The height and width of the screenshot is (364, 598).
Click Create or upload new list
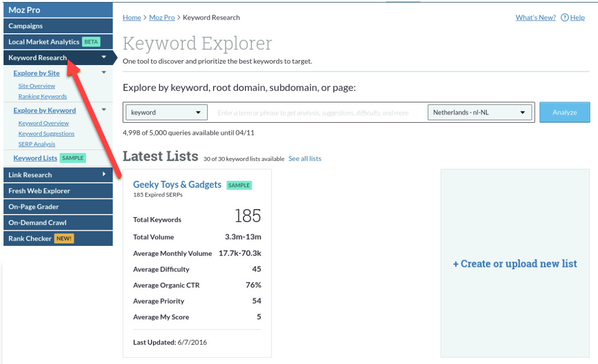point(515,264)
